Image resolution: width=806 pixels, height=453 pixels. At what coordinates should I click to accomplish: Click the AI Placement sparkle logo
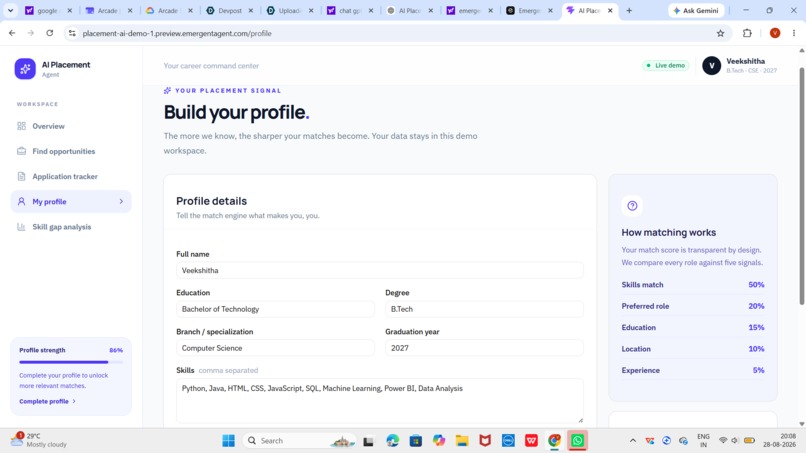(x=25, y=68)
